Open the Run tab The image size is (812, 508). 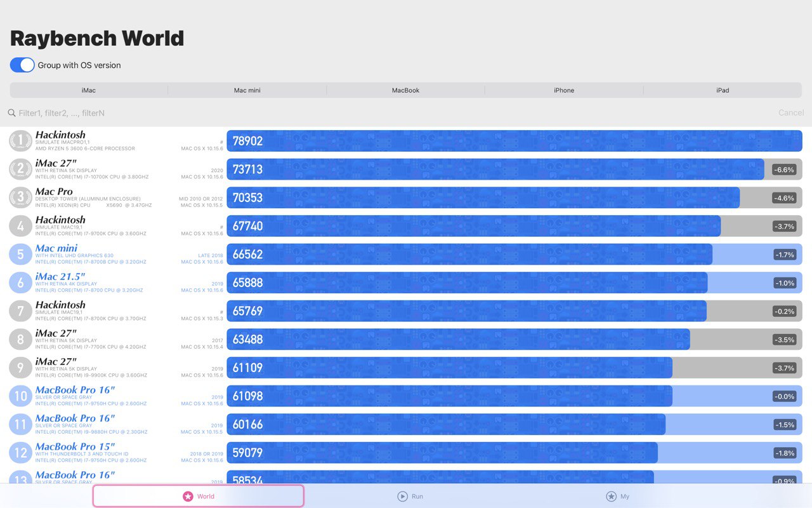point(410,496)
